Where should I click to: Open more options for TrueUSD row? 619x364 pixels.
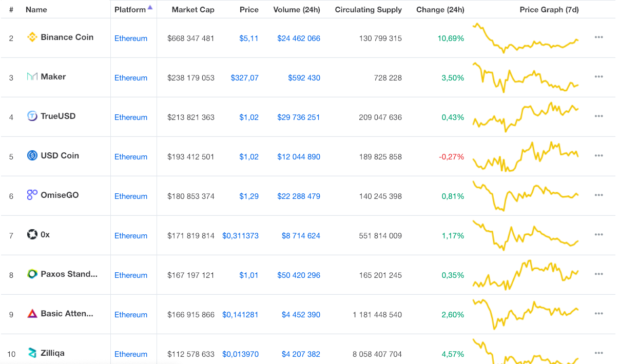tap(598, 116)
